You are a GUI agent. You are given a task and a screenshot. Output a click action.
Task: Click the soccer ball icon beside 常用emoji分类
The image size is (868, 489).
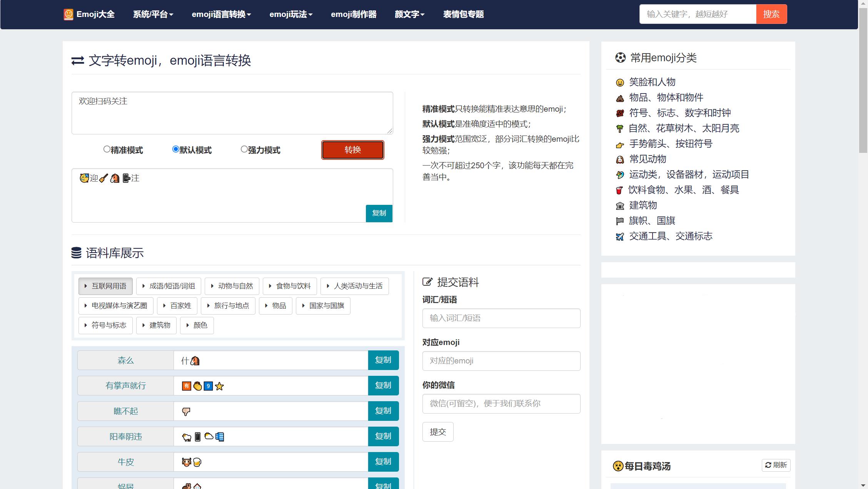[x=620, y=57]
